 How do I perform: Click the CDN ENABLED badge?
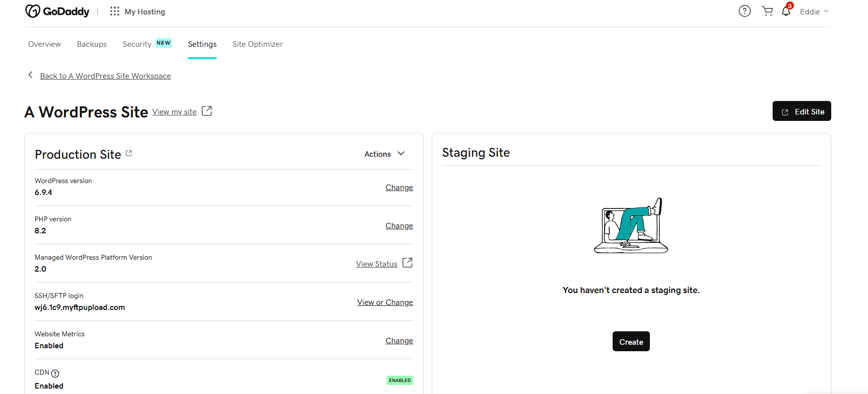point(400,380)
